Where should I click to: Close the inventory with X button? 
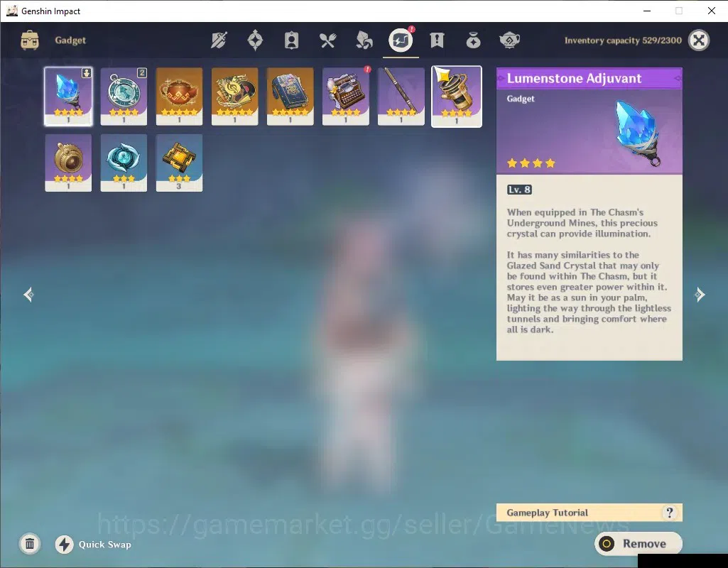pos(699,40)
